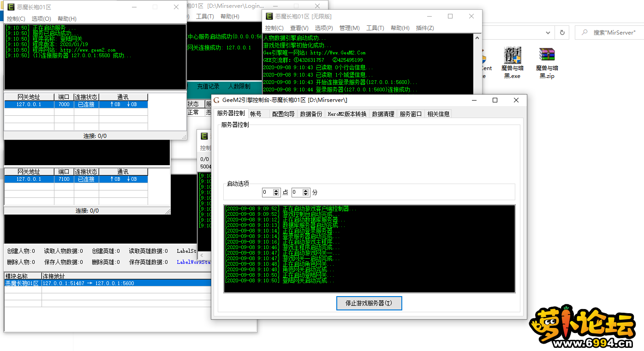Open 帮助(H) menu in the [无限版] window
The width and height of the screenshot is (644, 351).
(400, 28)
